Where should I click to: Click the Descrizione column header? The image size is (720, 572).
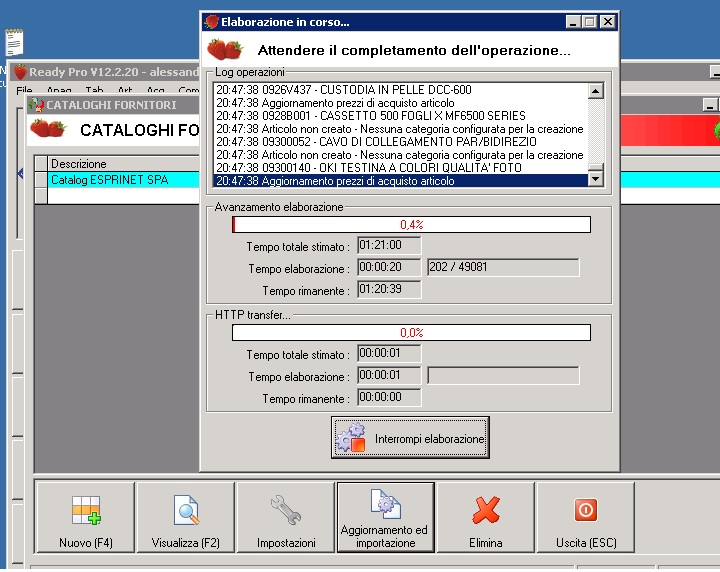click(124, 164)
